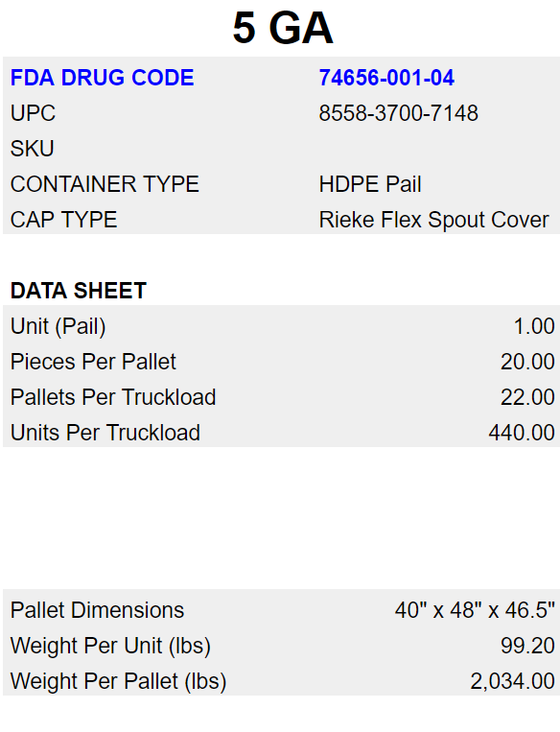
Task: Select the HDPE Pail value
Action: (x=370, y=184)
